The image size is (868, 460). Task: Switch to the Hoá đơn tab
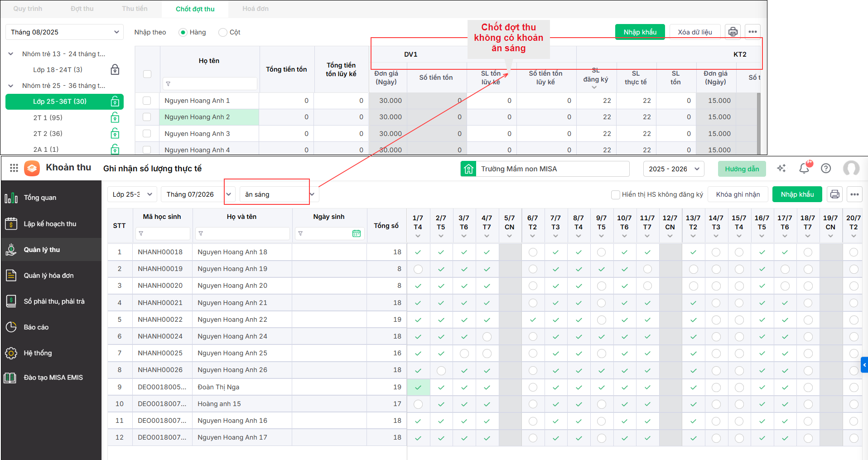pos(256,9)
